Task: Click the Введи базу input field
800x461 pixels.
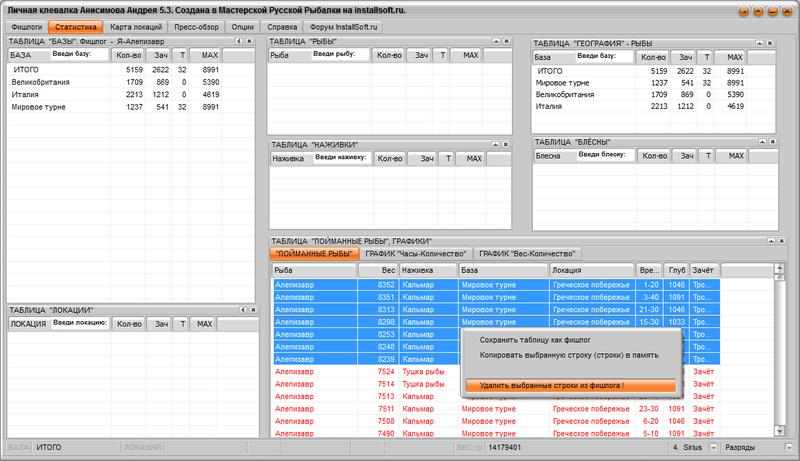Action: pyautogui.click(x=81, y=55)
